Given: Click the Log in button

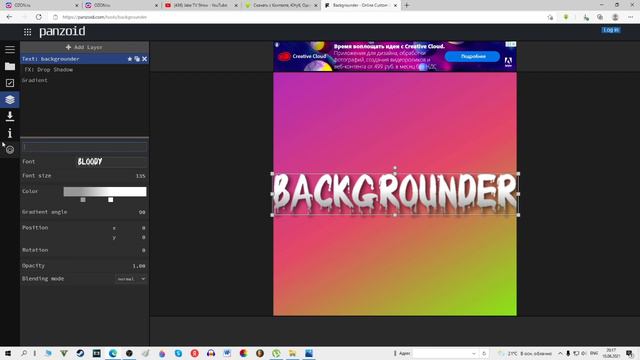Looking at the screenshot, I should 611,30.
